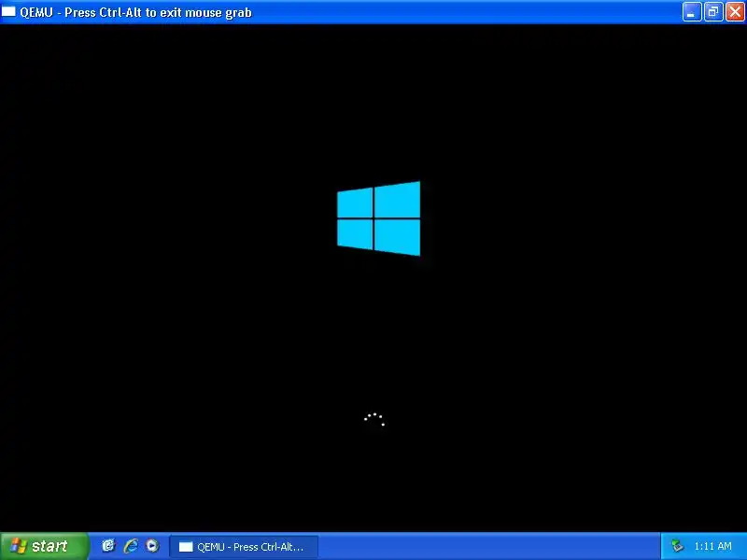Close the QEMU window
The width and height of the screenshot is (747, 560).
click(735, 12)
